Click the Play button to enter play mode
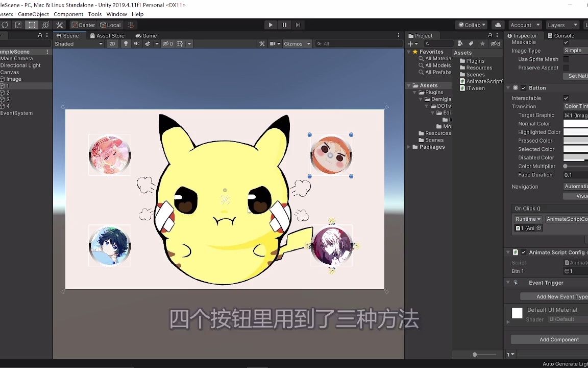Screen dimensions: 588x368 coord(270,25)
